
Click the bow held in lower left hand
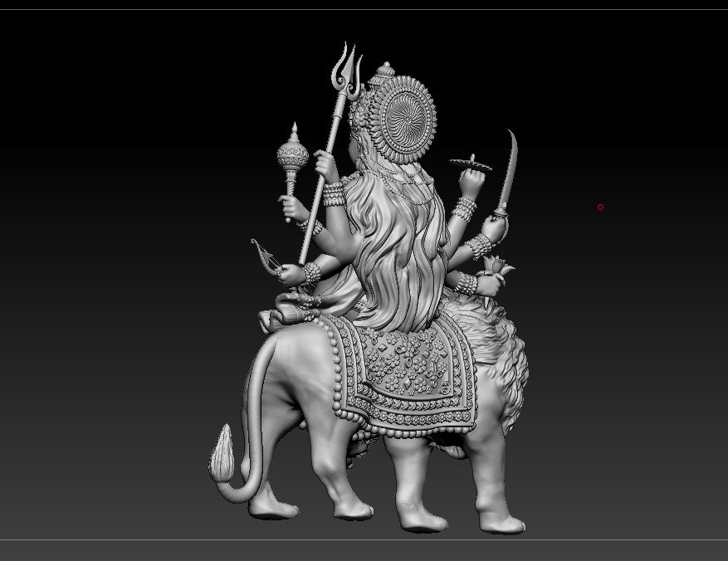266,257
